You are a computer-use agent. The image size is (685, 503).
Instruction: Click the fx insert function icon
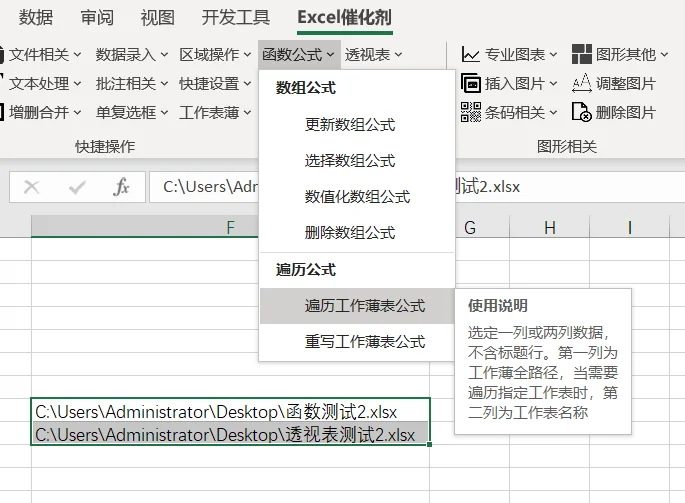pyautogui.click(x=121, y=187)
